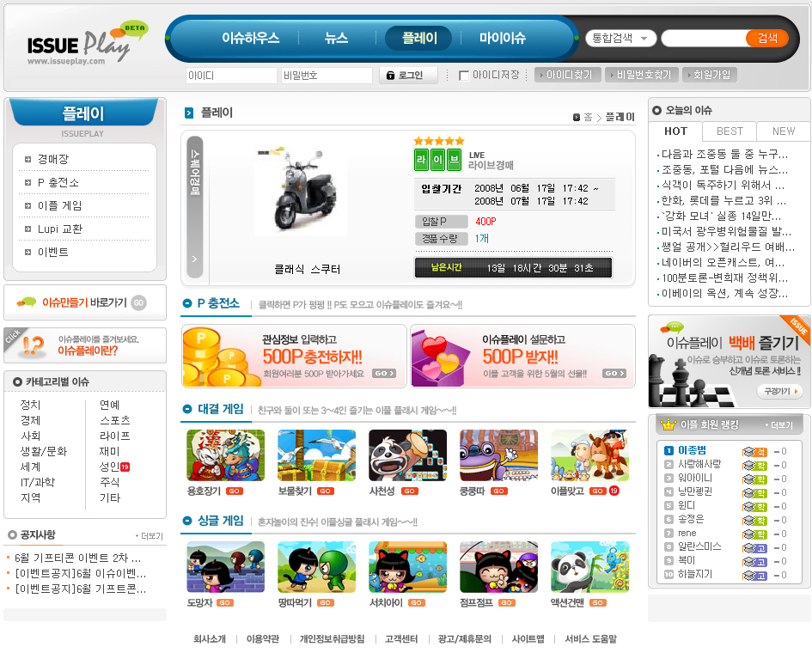The image size is (812, 653).
Task: Click GO next to 도망자
Action: coord(225,603)
